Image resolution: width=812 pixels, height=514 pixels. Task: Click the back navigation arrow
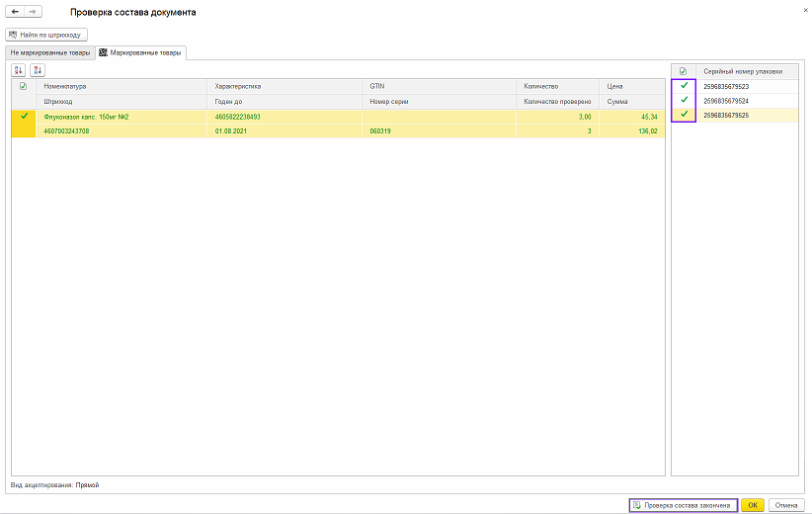click(x=15, y=12)
